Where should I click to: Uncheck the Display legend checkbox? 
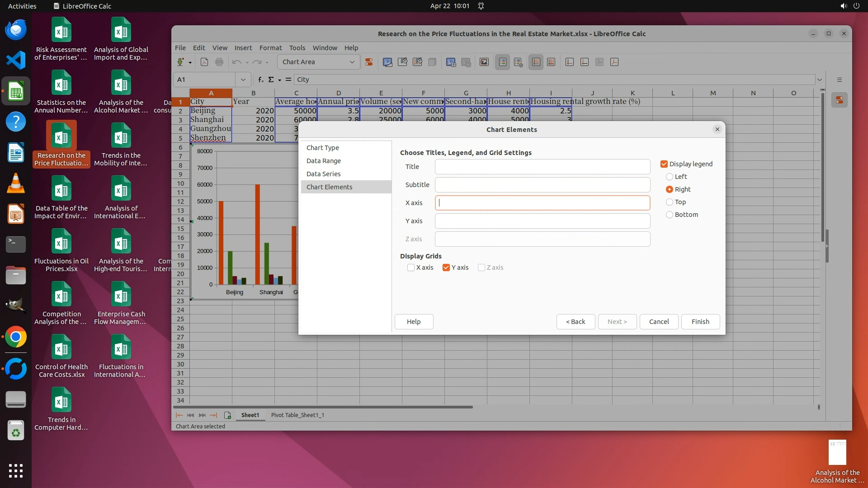pos(664,164)
